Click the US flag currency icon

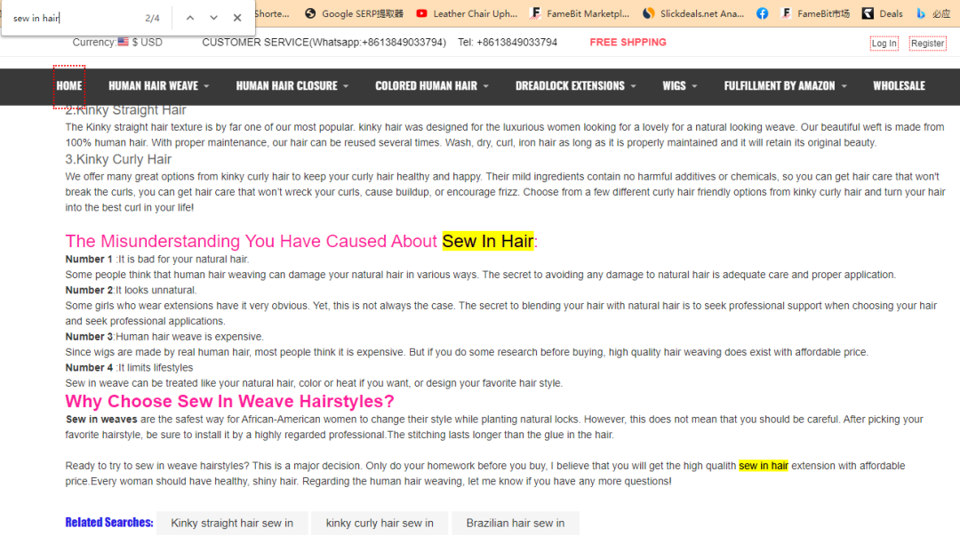123,43
